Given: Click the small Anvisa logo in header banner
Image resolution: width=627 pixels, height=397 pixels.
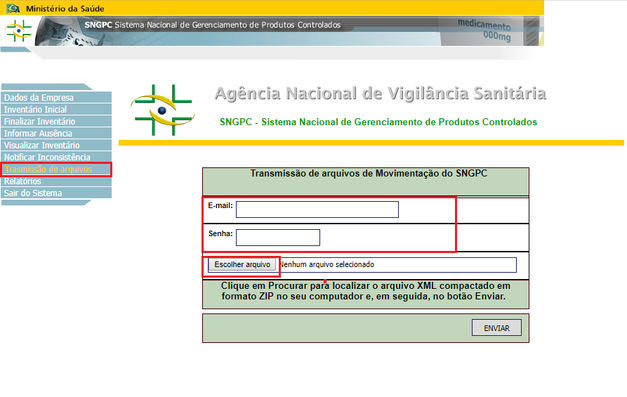Looking at the screenshot, I should pyautogui.click(x=18, y=30).
